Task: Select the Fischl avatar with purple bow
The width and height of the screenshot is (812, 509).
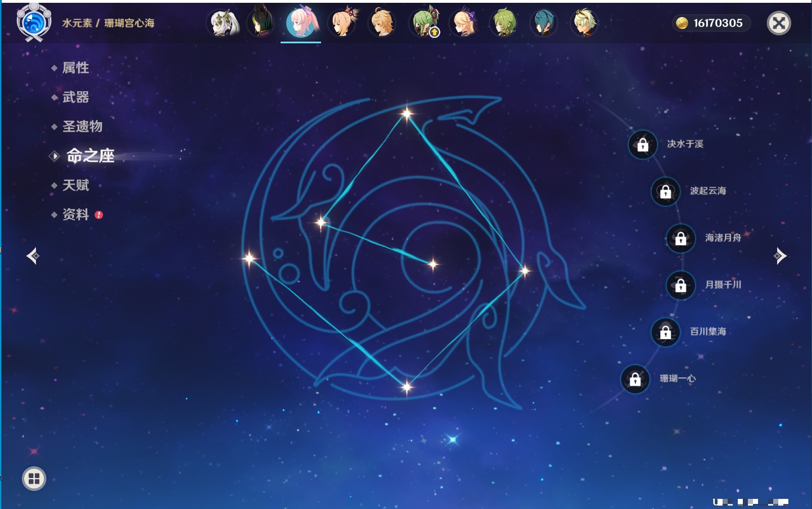Action: (x=464, y=22)
